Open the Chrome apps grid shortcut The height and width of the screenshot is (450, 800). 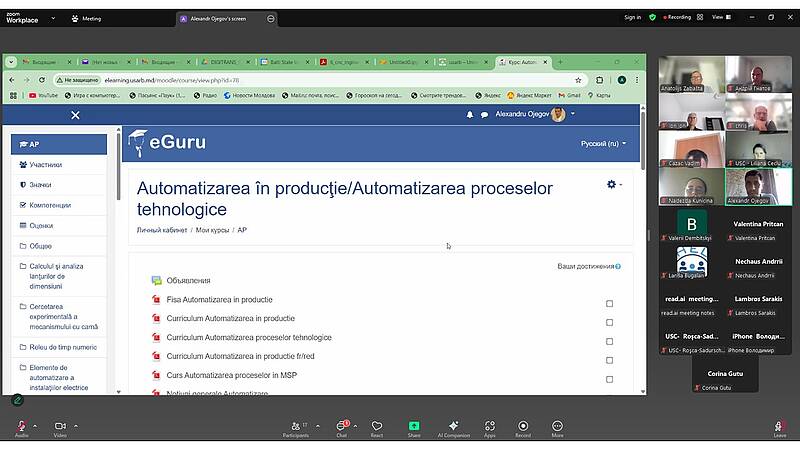click(13, 95)
